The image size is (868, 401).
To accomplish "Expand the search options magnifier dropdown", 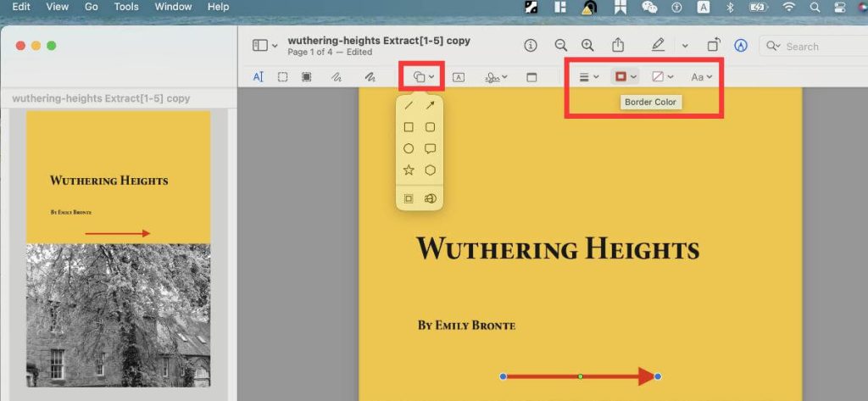I will click(773, 47).
